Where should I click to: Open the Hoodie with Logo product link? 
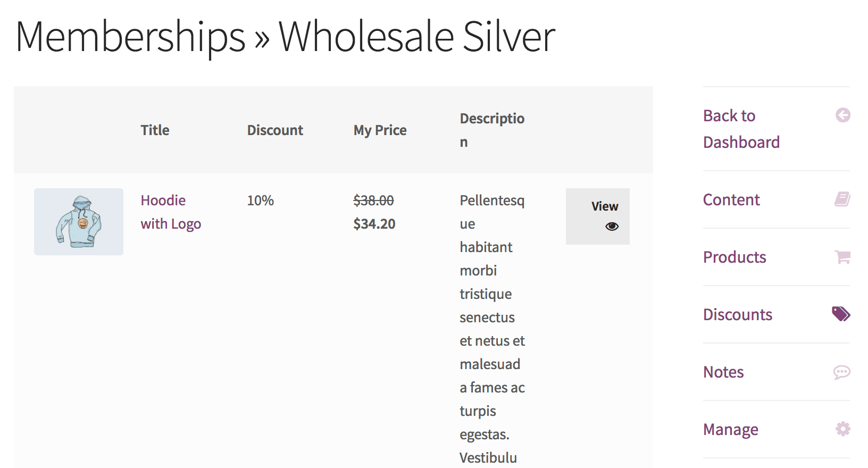tap(171, 212)
